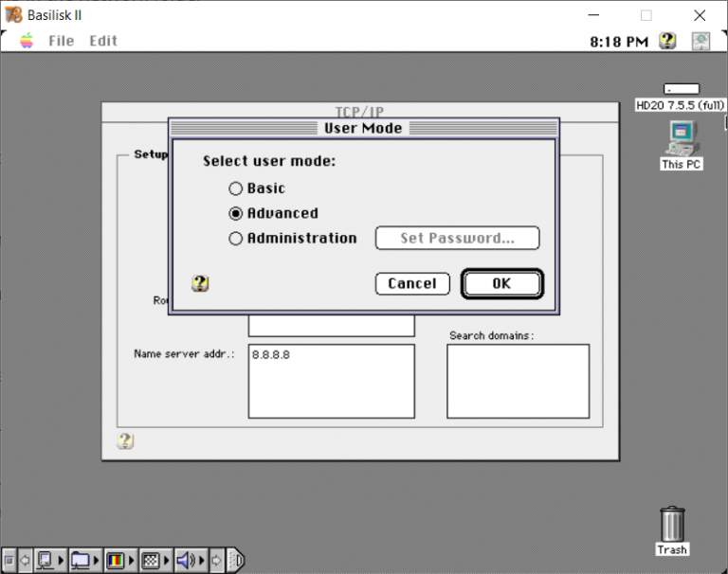Open the Help menu in the menu bar

667,41
